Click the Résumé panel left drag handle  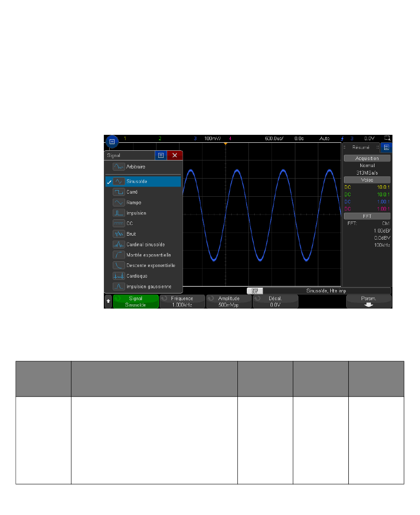click(x=345, y=148)
